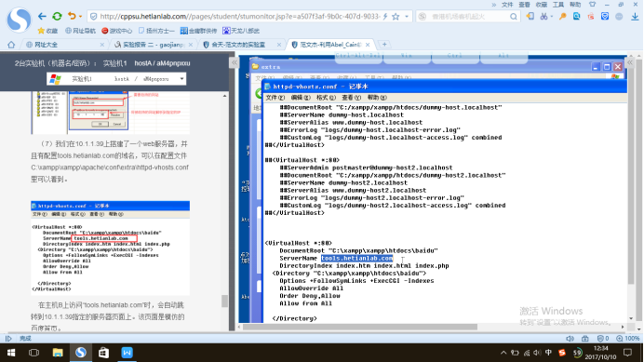The width and height of the screenshot is (644, 362).
Task: Open a new tab with plus button
Action: [x=384, y=45]
